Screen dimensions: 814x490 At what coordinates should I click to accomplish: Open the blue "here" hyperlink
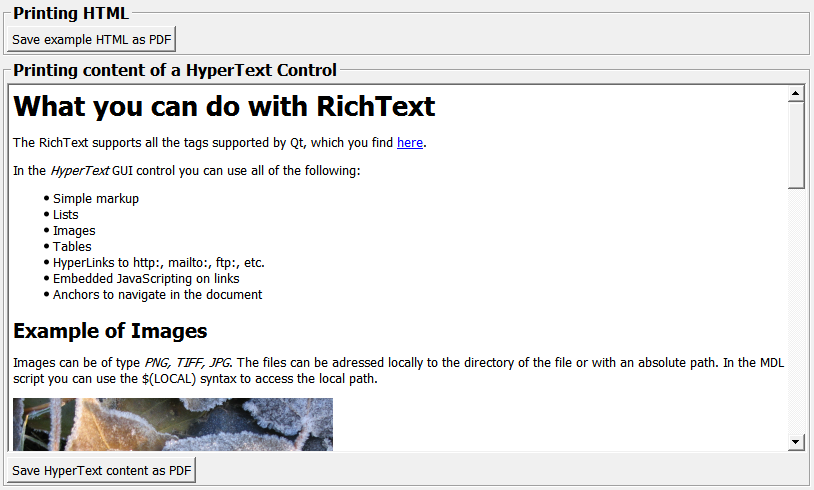410,143
